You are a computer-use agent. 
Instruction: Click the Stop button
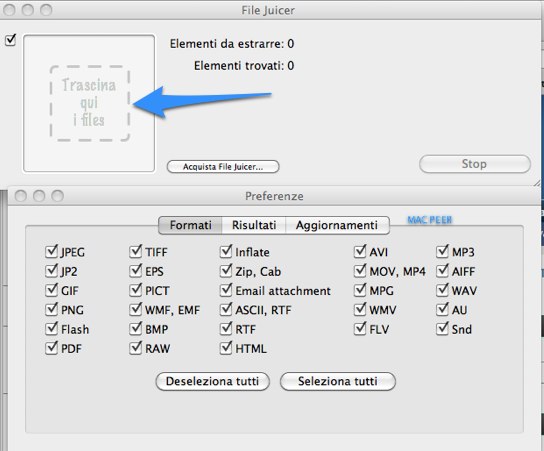[x=475, y=164]
